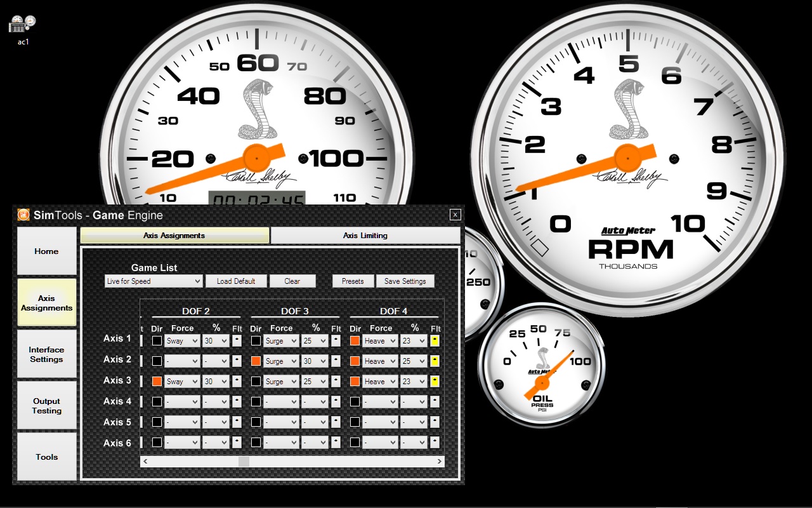Click the digital timer display on speedometer
The image size is (812, 508).
pyautogui.click(x=257, y=199)
